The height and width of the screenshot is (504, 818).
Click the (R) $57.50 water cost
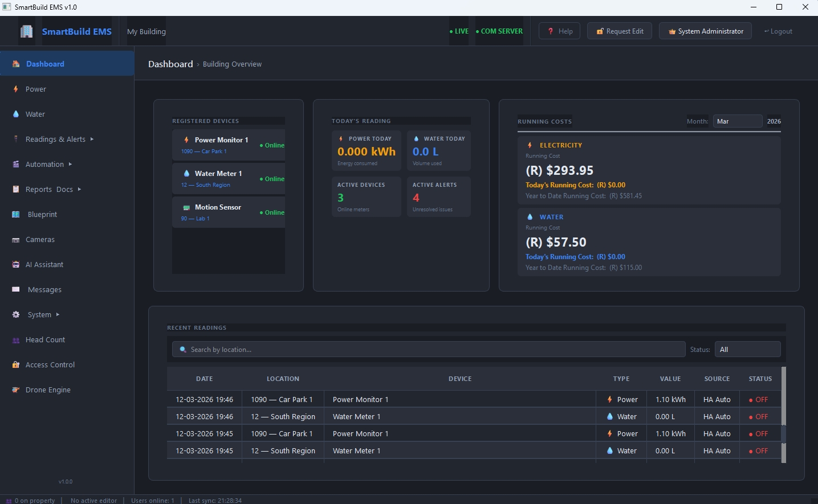pos(556,242)
